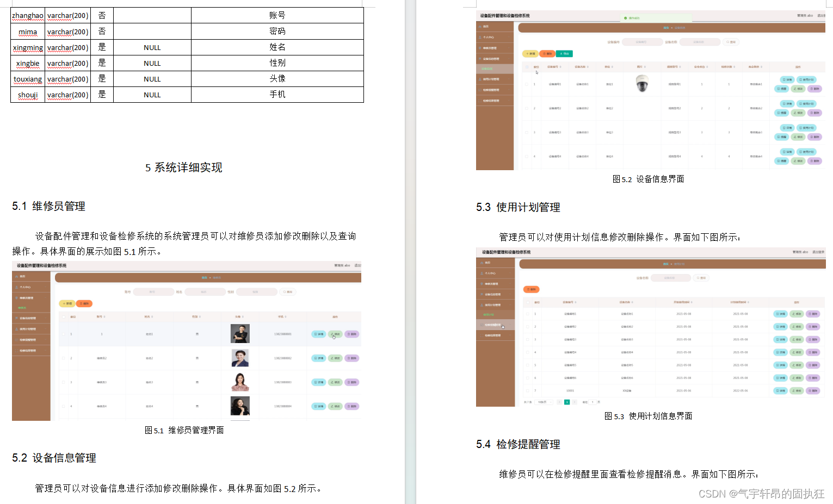Click the 查询 search button in Figure 5.1
The width and height of the screenshot is (833, 504).
(x=288, y=292)
